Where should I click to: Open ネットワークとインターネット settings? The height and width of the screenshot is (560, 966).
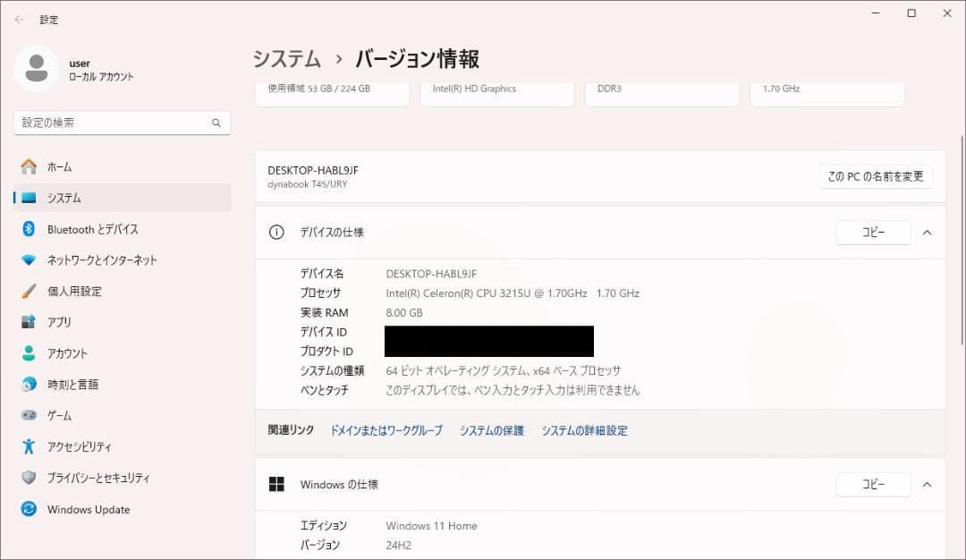[122, 260]
